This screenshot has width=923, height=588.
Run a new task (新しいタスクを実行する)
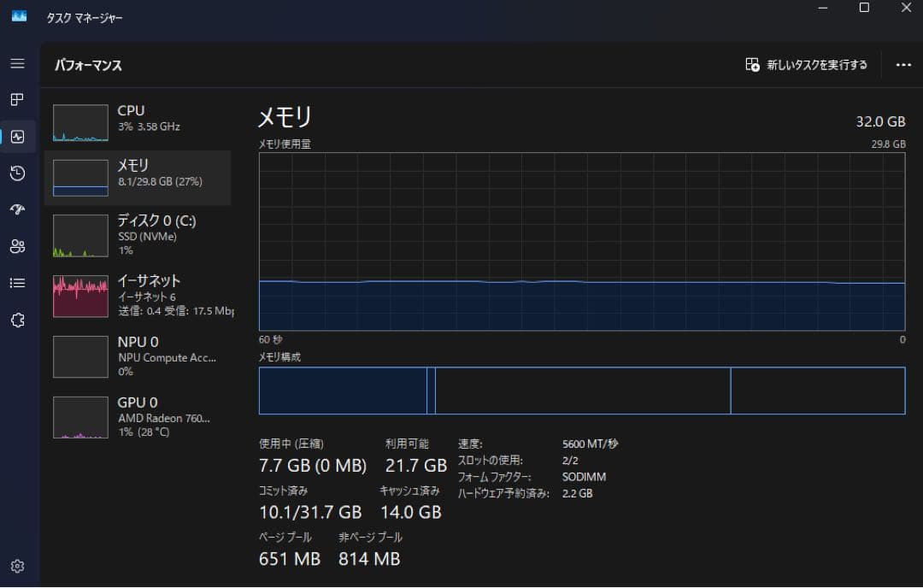[804, 64]
